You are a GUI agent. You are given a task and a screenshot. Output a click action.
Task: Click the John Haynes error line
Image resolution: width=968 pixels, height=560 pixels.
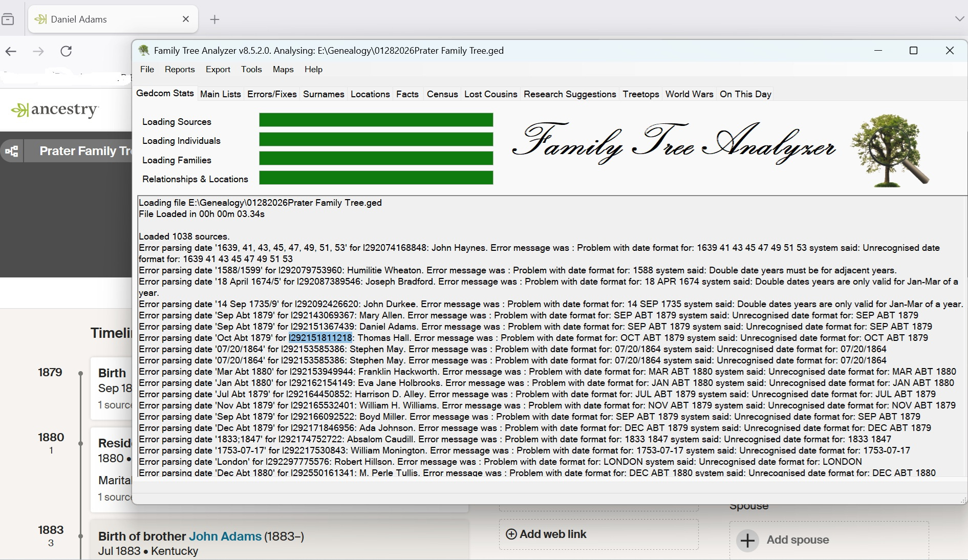539,253
